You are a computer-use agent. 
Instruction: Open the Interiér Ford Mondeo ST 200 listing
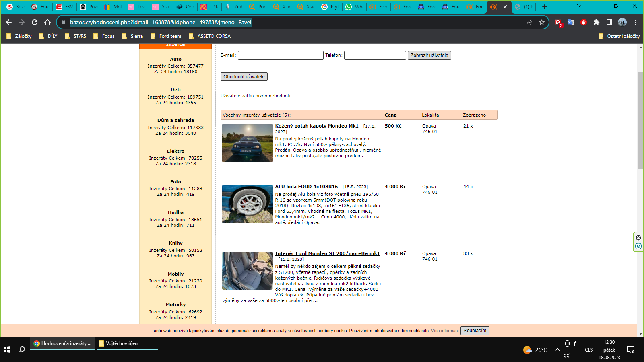tap(327, 253)
